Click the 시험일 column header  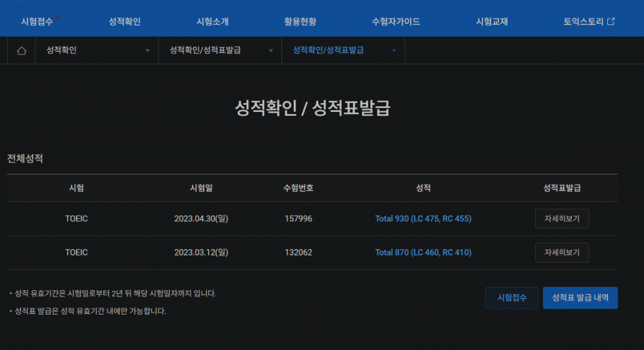pos(201,188)
